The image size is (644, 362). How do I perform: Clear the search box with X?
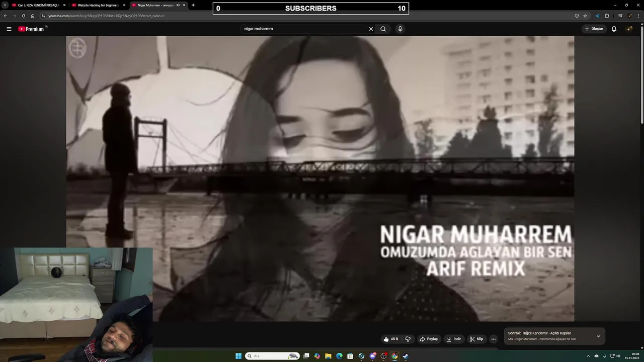coord(371,29)
